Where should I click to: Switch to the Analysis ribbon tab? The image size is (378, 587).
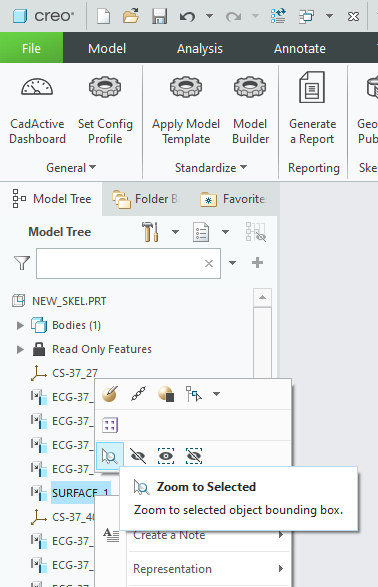pos(200,48)
